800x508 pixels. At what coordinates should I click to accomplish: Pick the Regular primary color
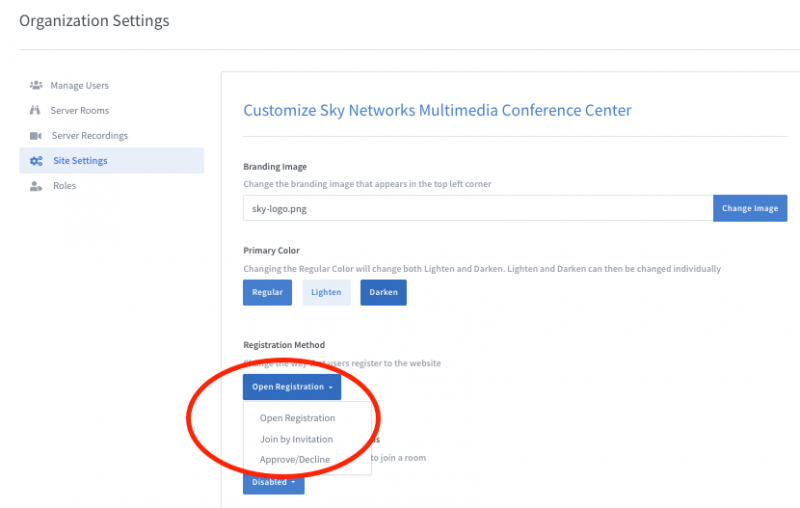[x=267, y=292]
